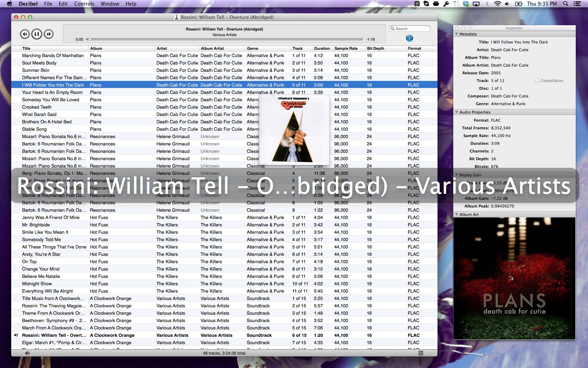Screen dimensions: 588x368
Task: Click the playback position slider knob
Action: coord(89,39)
